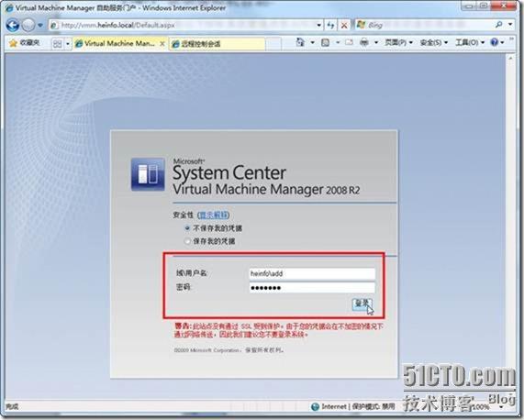
Task: Click the System Center VMM logo icon
Action: [148, 174]
